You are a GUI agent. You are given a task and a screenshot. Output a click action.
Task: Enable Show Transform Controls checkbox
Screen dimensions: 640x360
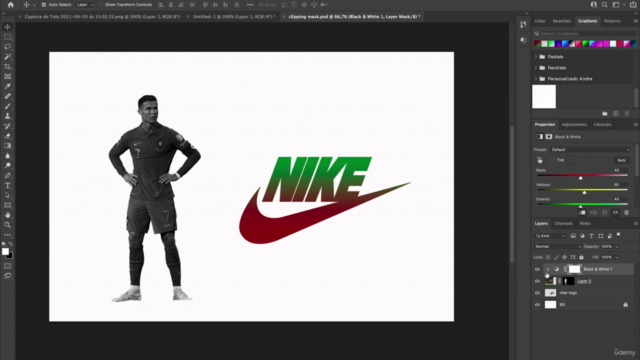pyautogui.click(x=100, y=5)
